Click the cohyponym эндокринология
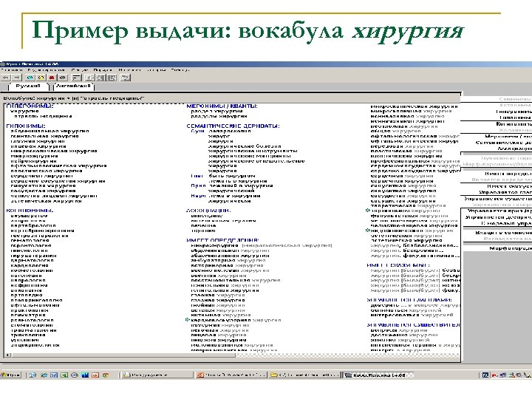 [35, 345]
